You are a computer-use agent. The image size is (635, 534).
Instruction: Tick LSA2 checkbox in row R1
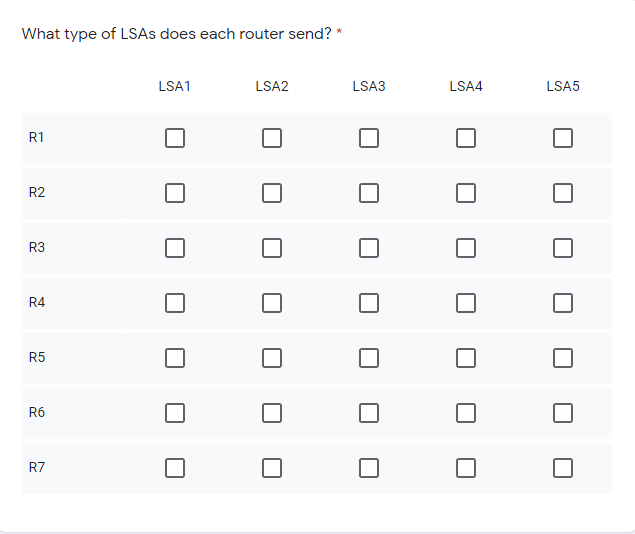coord(272,138)
